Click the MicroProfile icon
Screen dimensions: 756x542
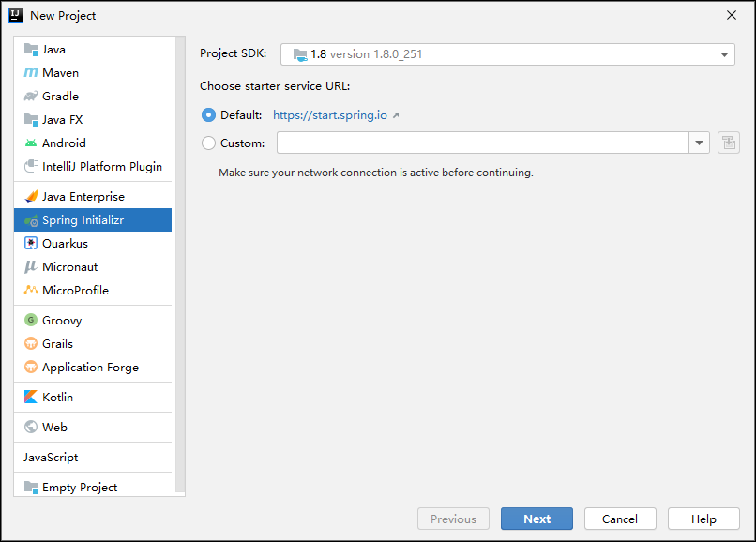31,290
